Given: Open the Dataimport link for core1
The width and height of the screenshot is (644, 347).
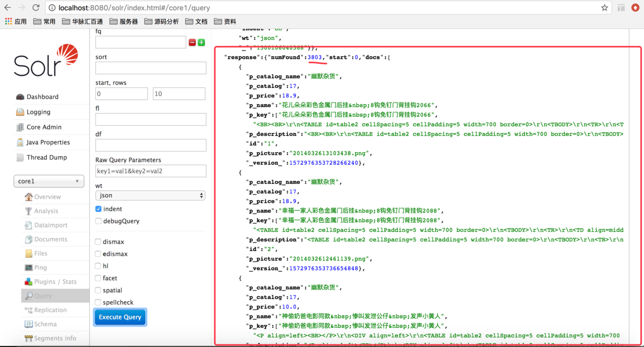Looking at the screenshot, I should (x=50, y=225).
